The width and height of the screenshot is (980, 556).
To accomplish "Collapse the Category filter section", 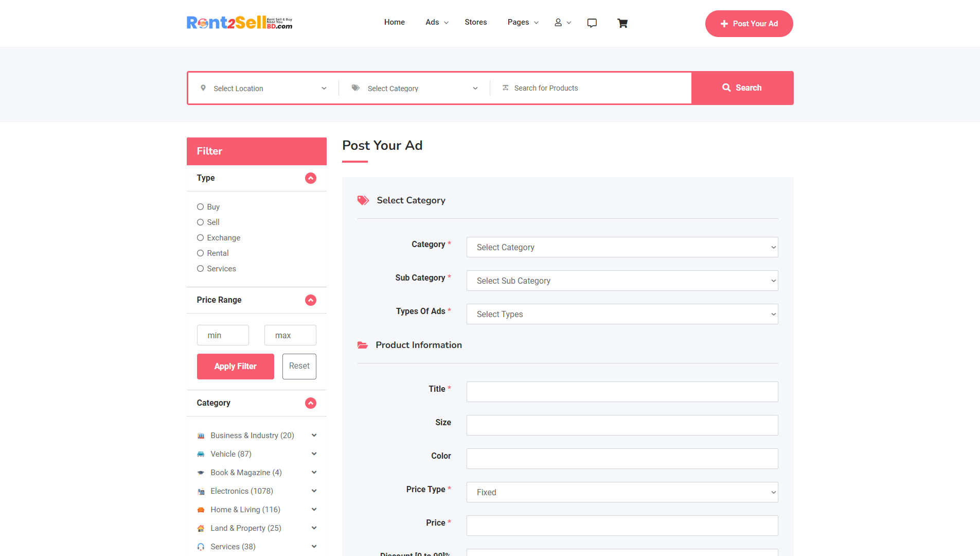I will [311, 403].
